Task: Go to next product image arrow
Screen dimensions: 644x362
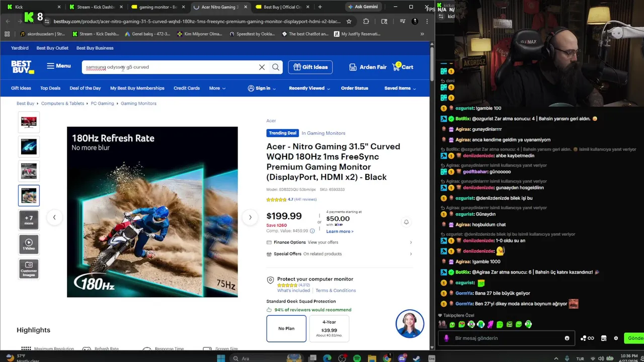Action: pyautogui.click(x=250, y=217)
